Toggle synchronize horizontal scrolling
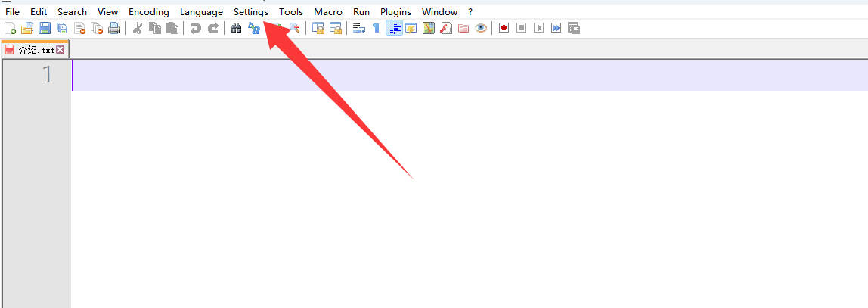Image resolution: width=868 pixels, height=308 pixels. point(336,28)
